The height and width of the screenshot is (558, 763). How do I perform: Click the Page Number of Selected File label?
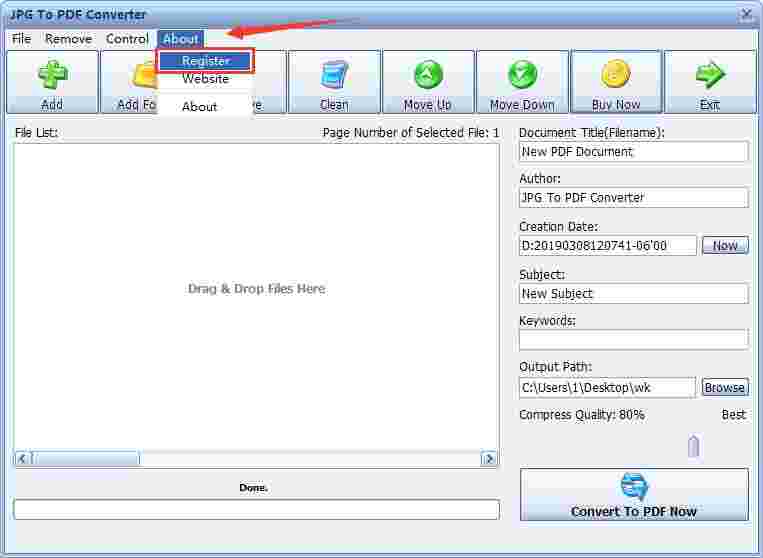[411, 132]
